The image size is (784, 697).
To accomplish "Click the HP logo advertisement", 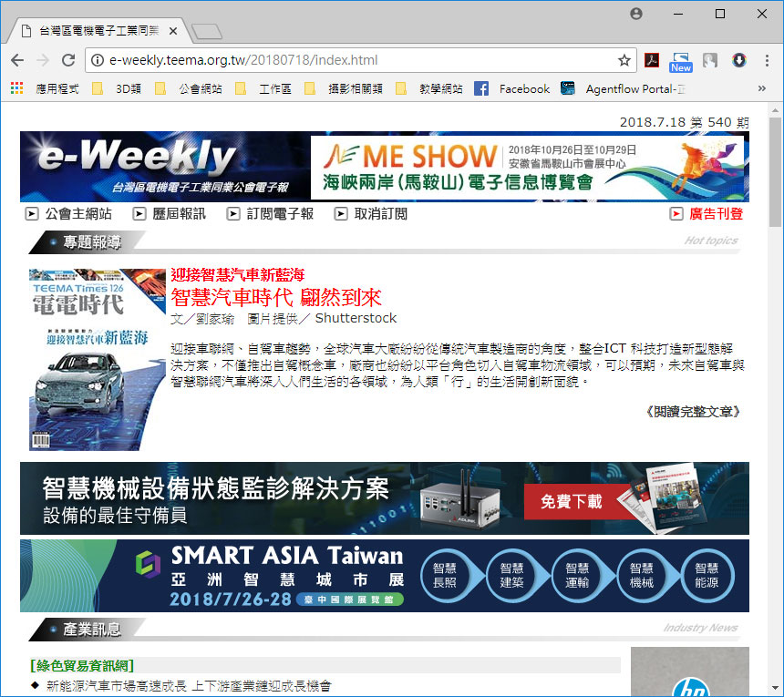I will click(690, 672).
